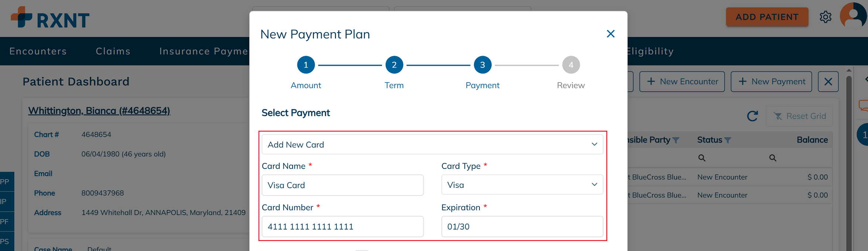Image resolution: width=868 pixels, height=251 pixels.
Task: Click the RXNT logo
Action: click(x=50, y=18)
